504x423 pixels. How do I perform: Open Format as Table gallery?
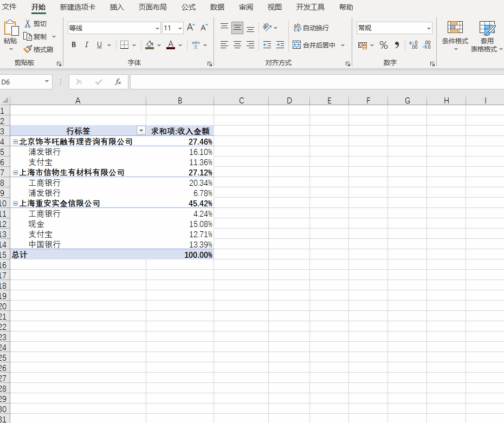click(486, 36)
